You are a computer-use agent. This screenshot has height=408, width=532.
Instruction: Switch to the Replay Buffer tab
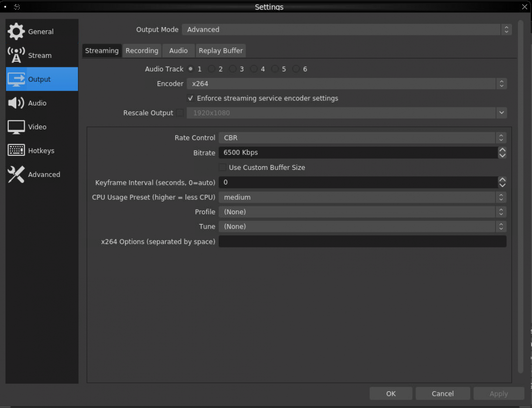click(x=221, y=50)
